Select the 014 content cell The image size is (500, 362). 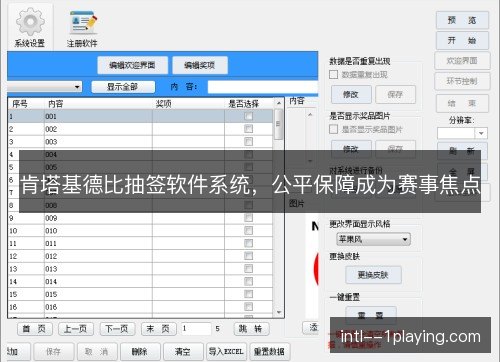pyautogui.click(x=98, y=281)
